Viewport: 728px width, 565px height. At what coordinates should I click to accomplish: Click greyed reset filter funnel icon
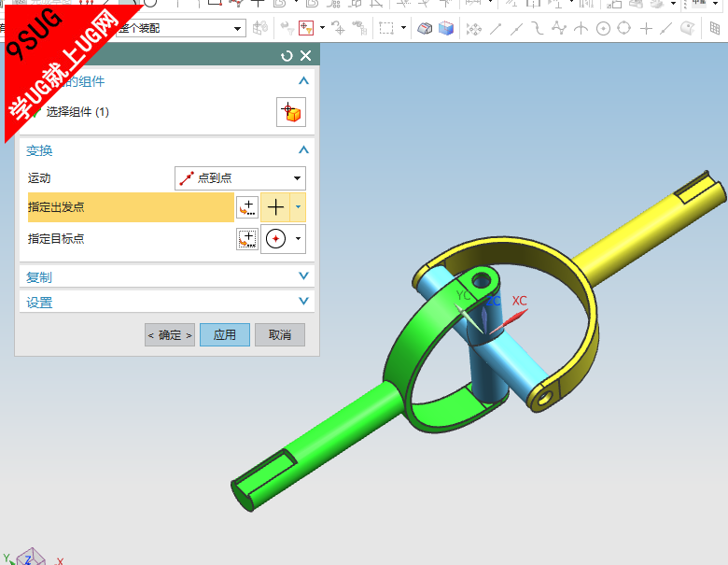[x=287, y=28]
